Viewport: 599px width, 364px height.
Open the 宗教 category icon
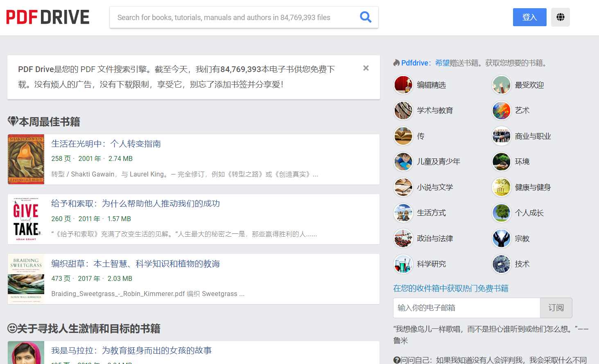point(502,239)
